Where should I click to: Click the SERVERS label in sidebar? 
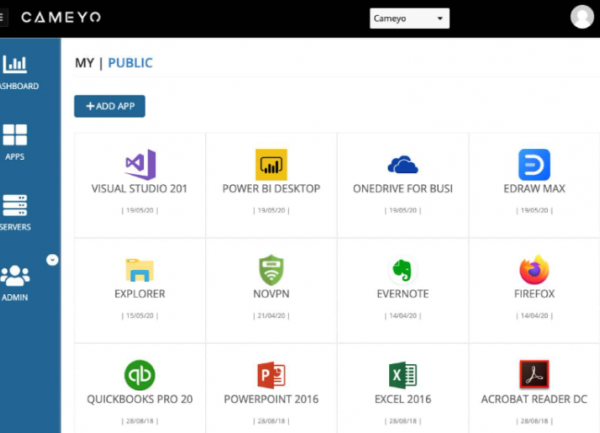coord(15,227)
